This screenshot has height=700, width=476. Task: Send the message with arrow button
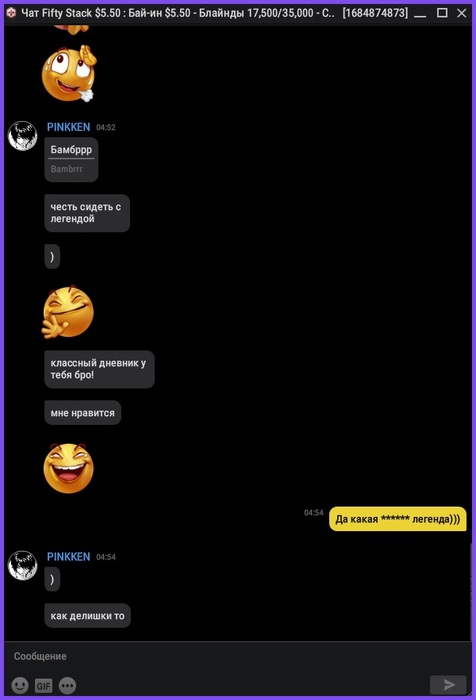point(448,684)
